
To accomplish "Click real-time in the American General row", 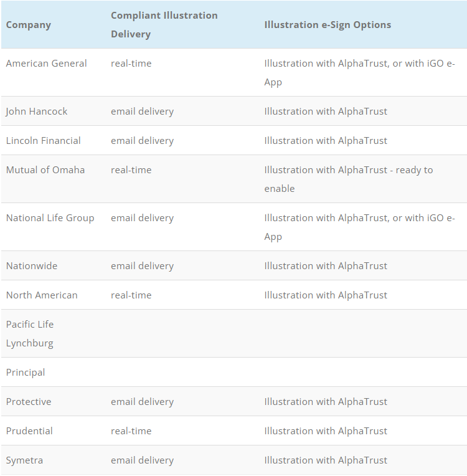I will click(131, 64).
